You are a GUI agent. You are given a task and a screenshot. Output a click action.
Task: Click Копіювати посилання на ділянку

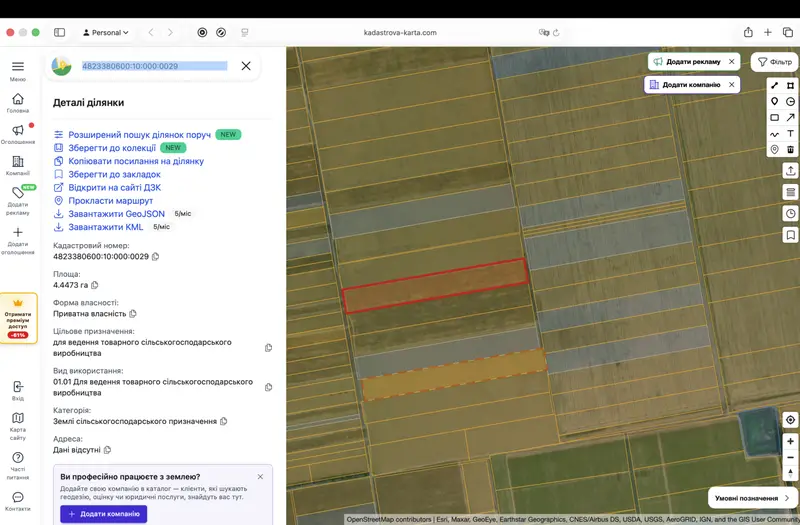136,161
